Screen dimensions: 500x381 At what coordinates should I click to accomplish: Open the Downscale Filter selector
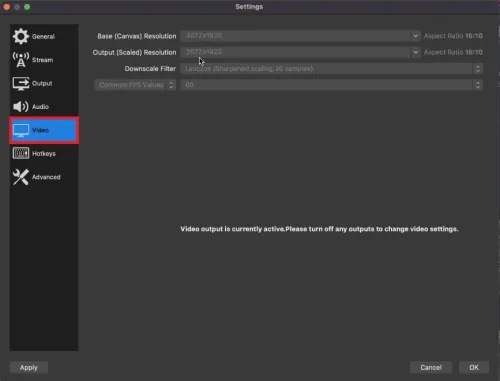click(332, 69)
